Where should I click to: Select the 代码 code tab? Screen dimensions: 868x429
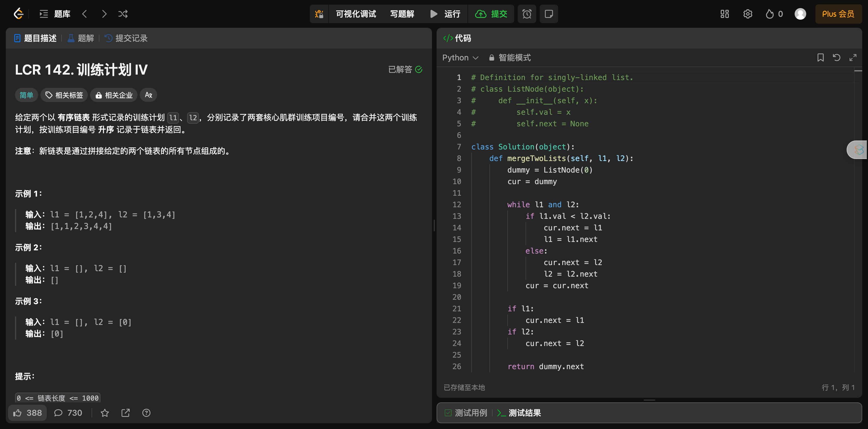coord(457,38)
